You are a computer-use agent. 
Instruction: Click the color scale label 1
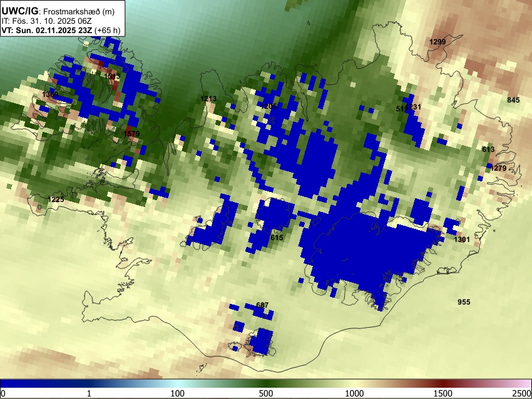[89, 393]
